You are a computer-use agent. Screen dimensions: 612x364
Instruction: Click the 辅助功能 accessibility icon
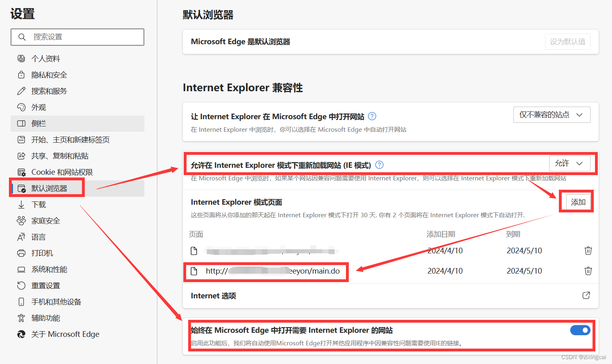point(21,318)
